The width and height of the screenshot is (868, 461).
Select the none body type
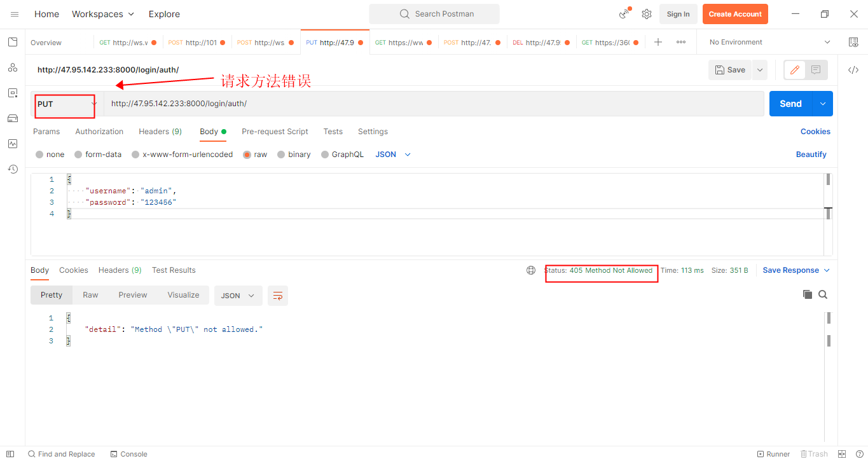tap(50, 155)
